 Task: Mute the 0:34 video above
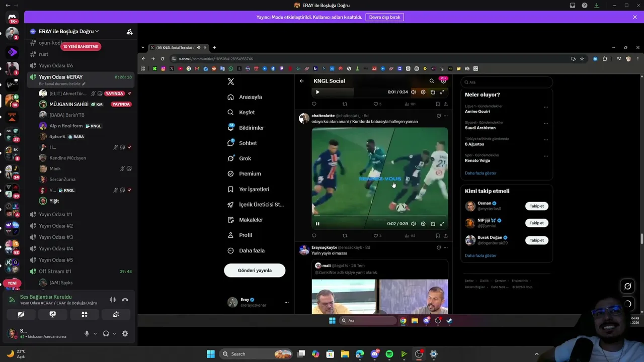click(414, 92)
